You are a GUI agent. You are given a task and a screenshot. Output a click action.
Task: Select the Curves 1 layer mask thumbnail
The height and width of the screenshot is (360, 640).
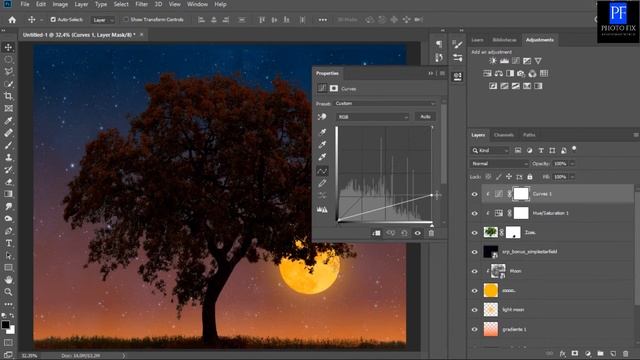[x=521, y=194]
